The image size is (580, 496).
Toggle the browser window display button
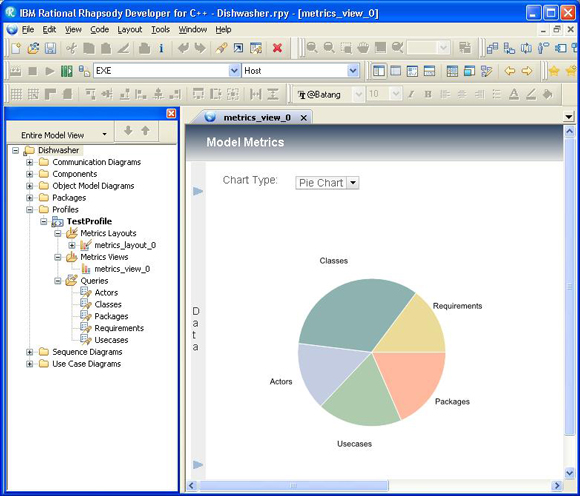click(378, 71)
